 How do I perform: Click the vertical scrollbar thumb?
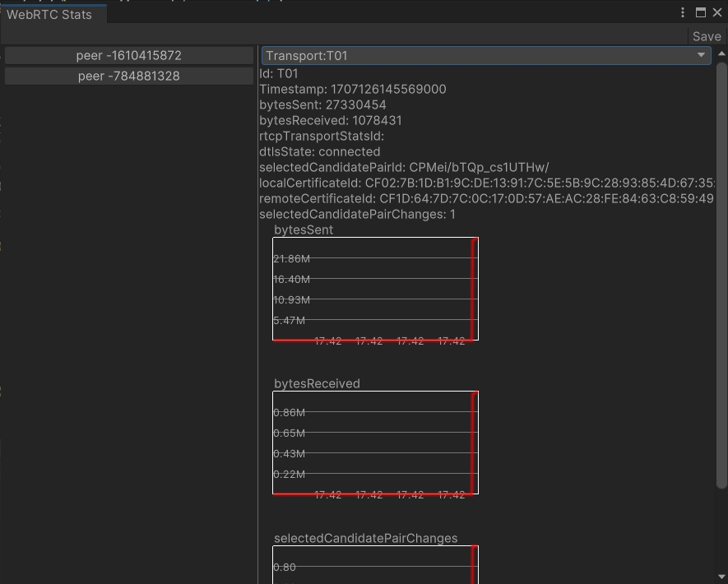pyautogui.click(x=721, y=271)
